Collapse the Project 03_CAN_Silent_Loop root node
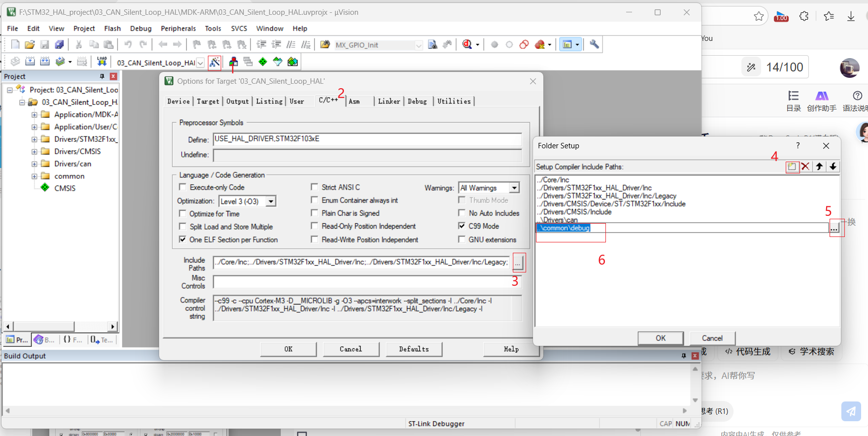868x436 pixels. coord(10,90)
